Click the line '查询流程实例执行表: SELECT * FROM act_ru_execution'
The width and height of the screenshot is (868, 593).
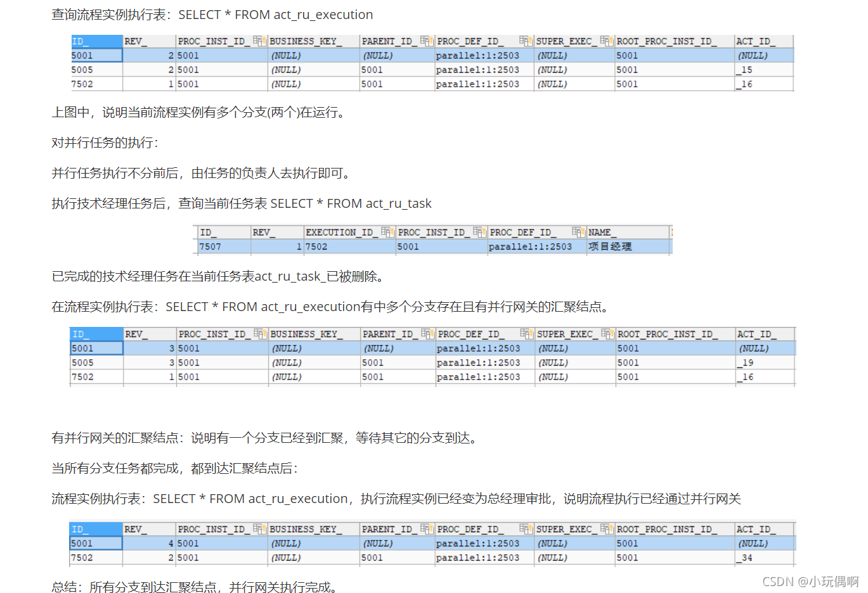(x=212, y=15)
